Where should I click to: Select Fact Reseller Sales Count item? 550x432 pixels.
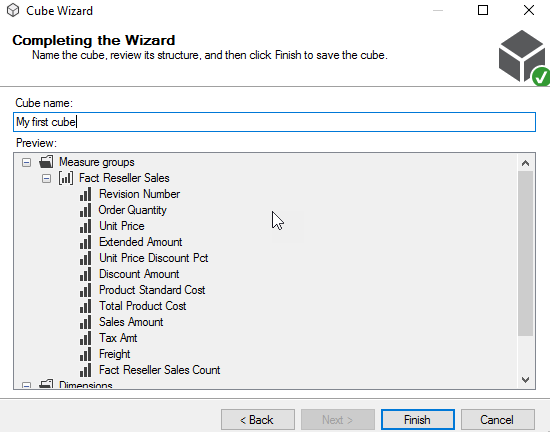(159, 370)
